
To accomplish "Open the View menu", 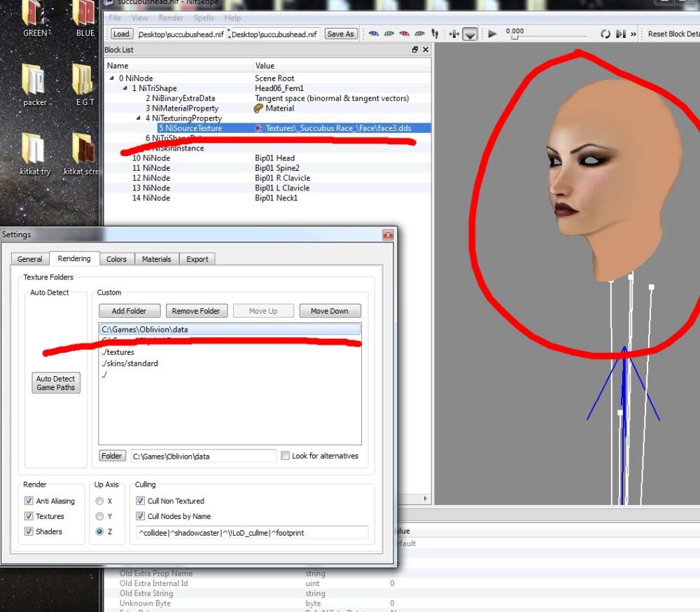I will tap(139, 18).
